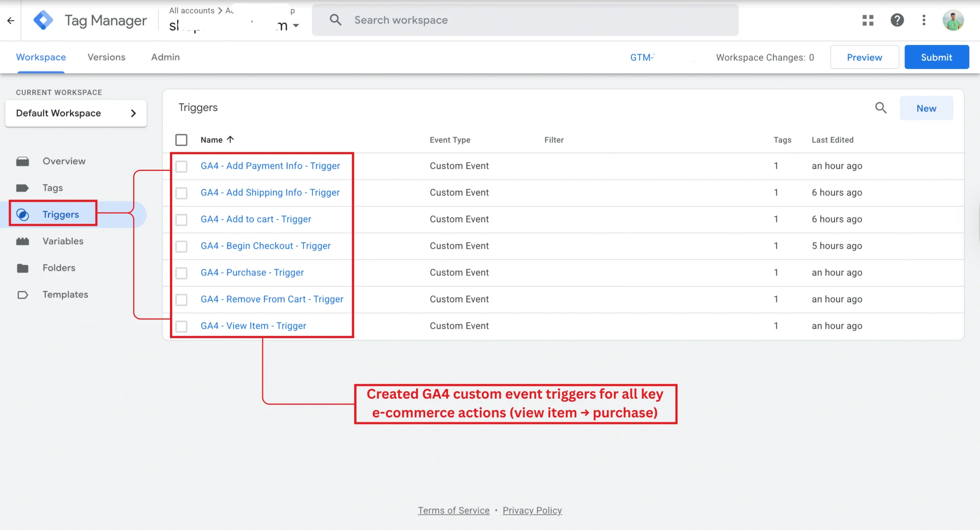Open the help question mark icon
Image resolution: width=980 pixels, height=530 pixels.
(x=897, y=20)
